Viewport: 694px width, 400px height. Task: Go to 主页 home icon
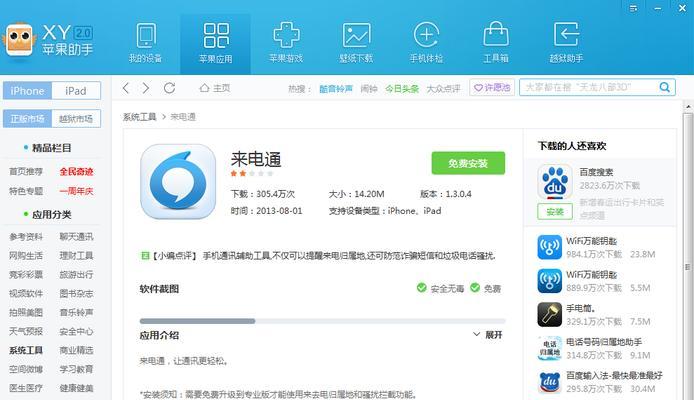click(204, 88)
